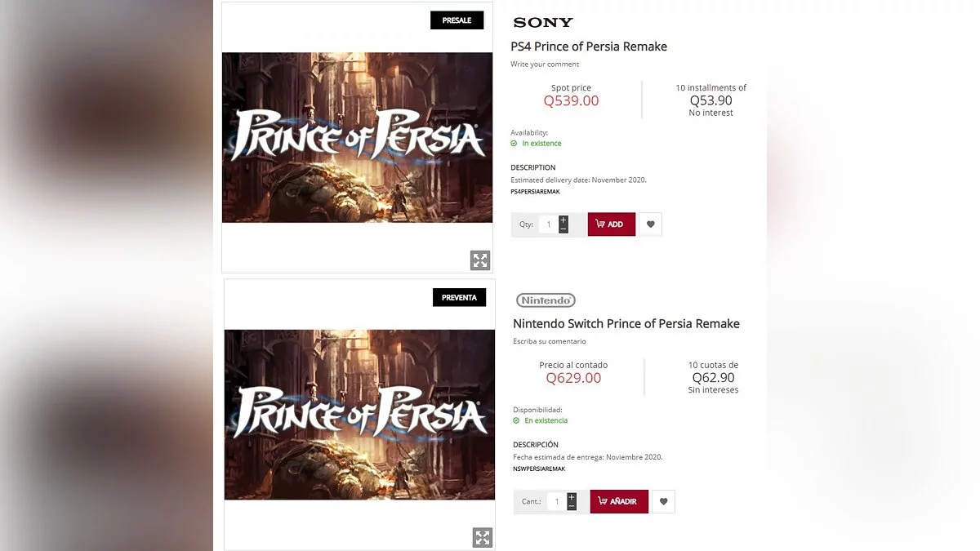Click the Nintendo Switch Cant. input field
This screenshot has width=980, height=551.
pyautogui.click(x=556, y=501)
